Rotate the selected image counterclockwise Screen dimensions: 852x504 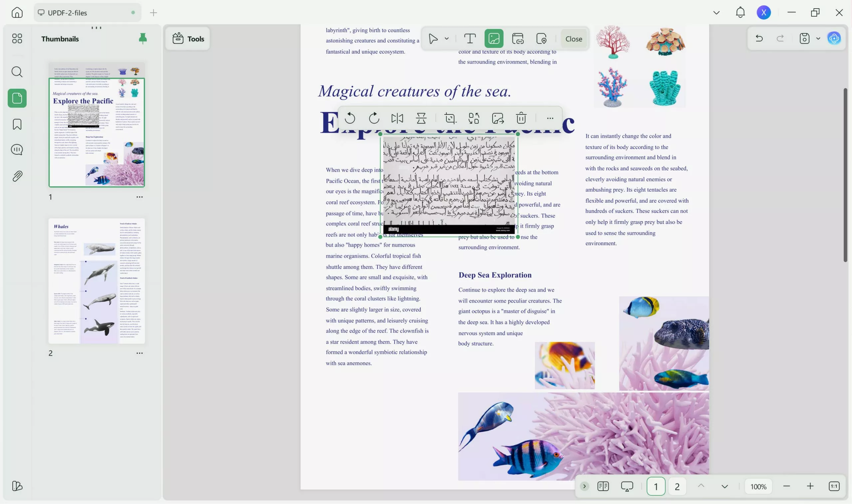(350, 118)
